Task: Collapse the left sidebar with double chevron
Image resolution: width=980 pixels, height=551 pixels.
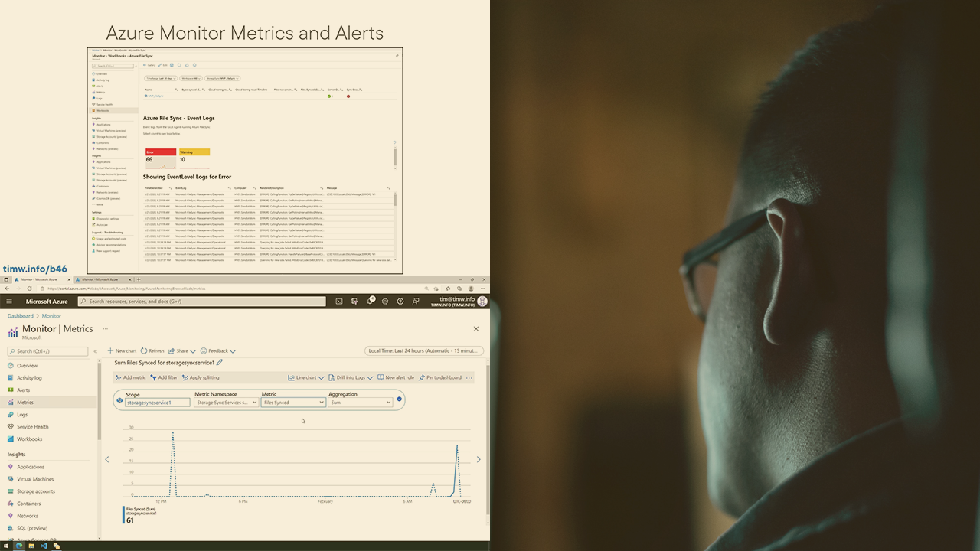Action: click(96, 351)
